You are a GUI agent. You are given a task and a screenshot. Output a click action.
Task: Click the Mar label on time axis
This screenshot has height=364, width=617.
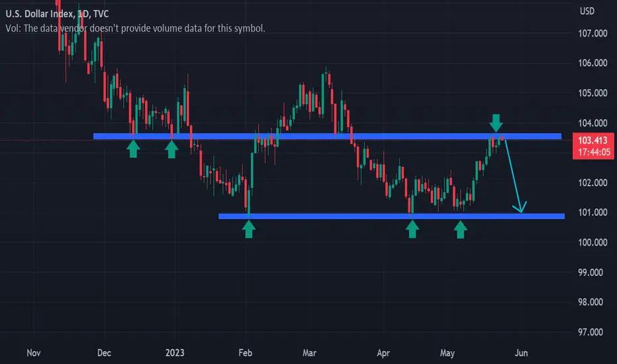click(x=309, y=353)
